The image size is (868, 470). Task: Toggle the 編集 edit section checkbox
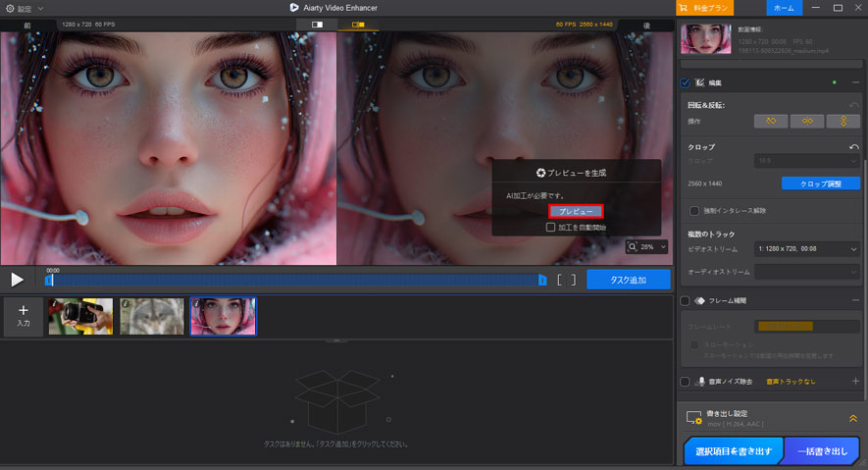pyautogui.click(x=685, y=82)
